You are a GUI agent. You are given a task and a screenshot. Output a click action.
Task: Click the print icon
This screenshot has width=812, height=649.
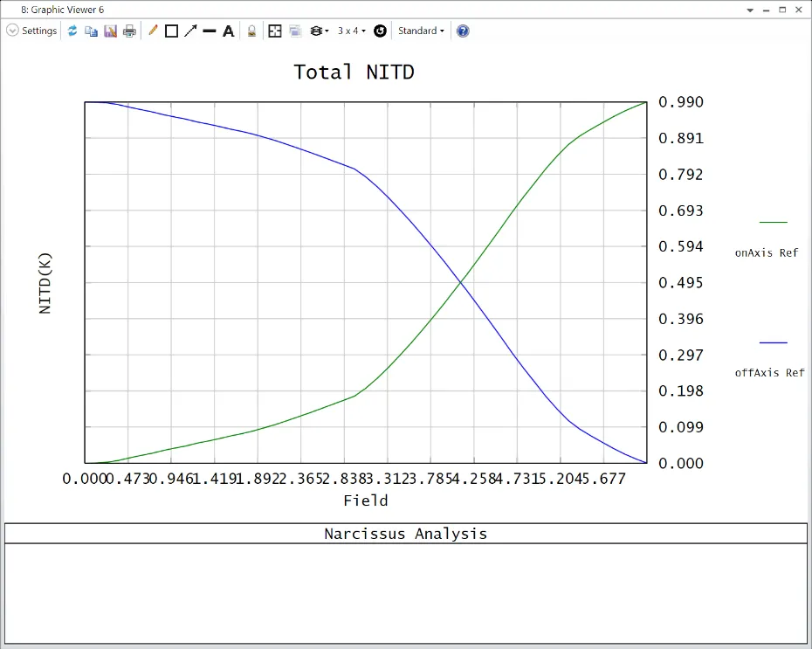pyautogui.click(x=129, y=31)
